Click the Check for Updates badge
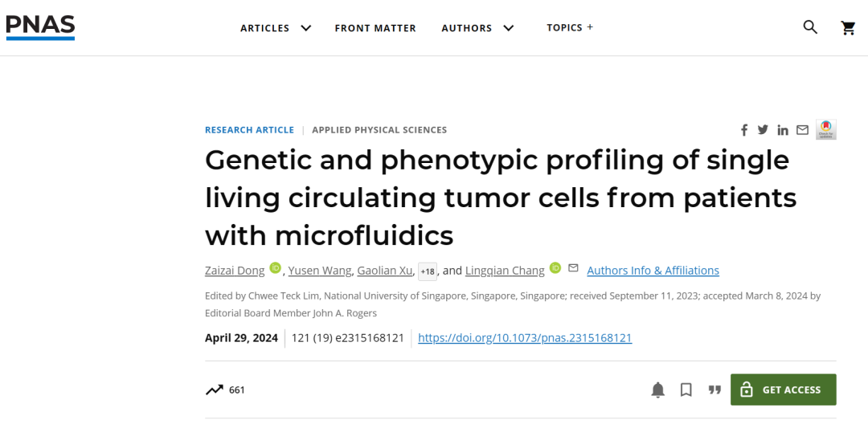The height and width of the screenshot is (428, 868). coord(826,129)
